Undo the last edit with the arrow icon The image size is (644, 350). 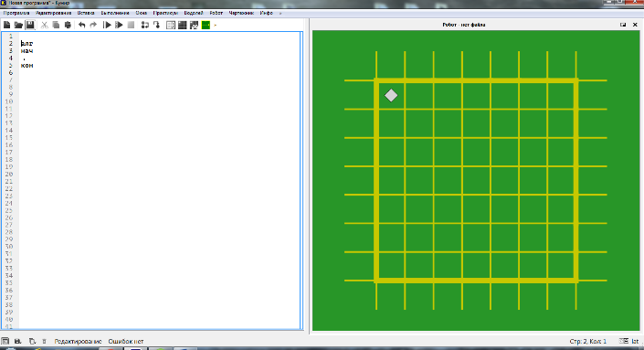[x=81, y=25]
